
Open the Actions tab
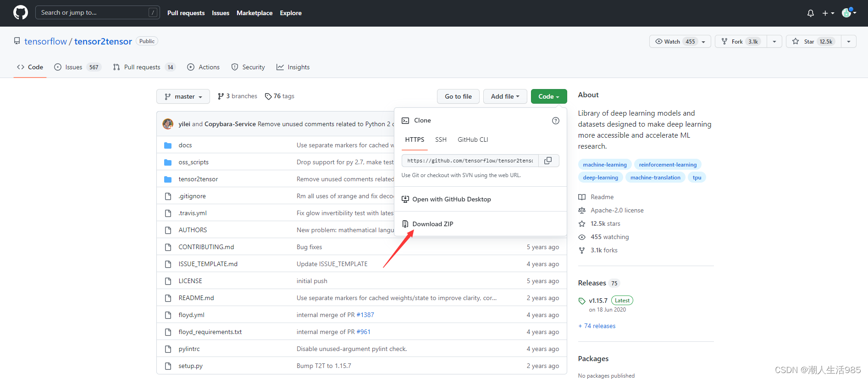pyautogui.click(x=204, y=67)
